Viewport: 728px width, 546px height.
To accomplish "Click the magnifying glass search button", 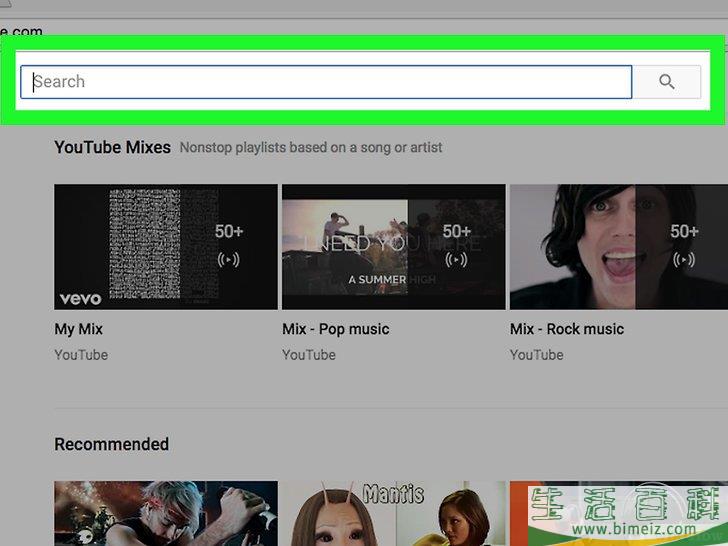I will tap(667, 82).
